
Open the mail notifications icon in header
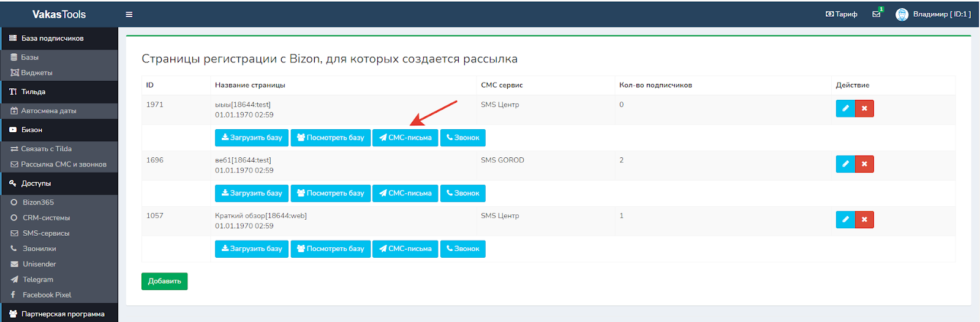click(876, 14)
